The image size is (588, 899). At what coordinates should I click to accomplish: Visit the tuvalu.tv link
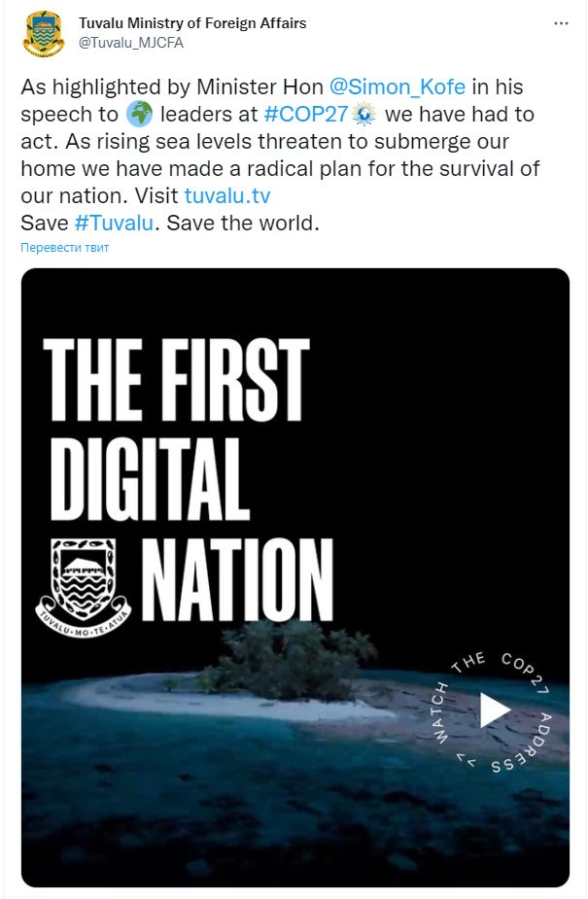tap(227, 194)
